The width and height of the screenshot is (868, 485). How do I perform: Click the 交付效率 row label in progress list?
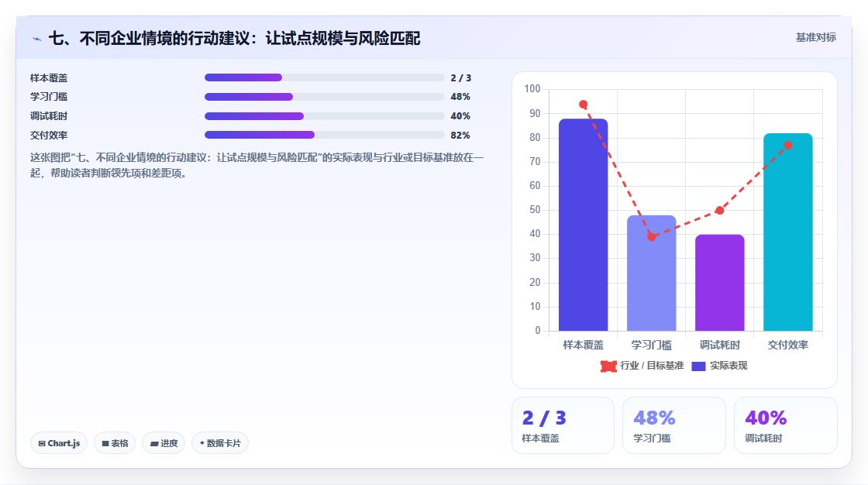(49, 135)
